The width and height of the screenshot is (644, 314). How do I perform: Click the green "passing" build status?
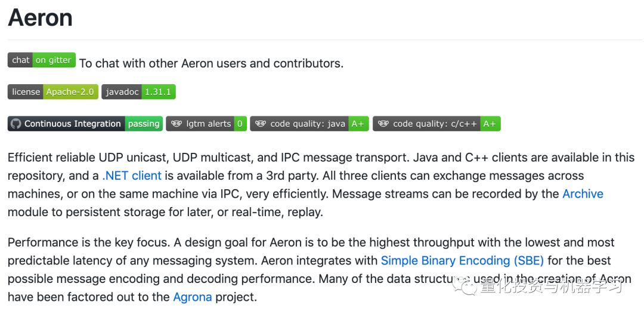144,124
